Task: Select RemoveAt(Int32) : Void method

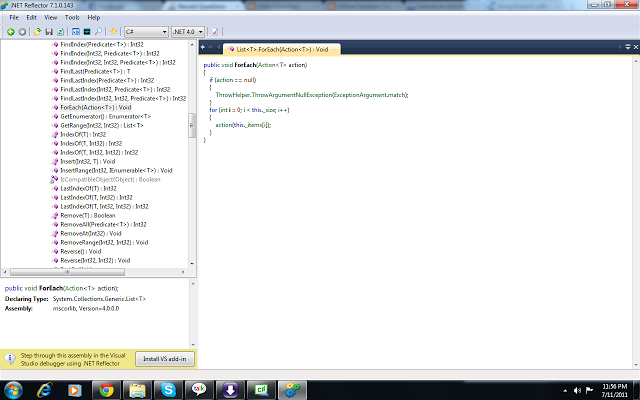Action: tap(91, 233)
